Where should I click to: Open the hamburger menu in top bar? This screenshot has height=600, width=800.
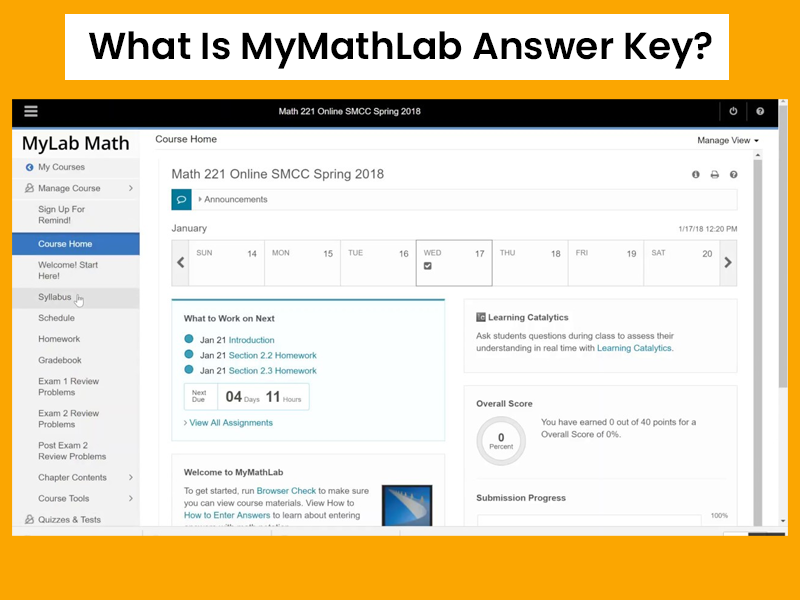click(31, 112)
